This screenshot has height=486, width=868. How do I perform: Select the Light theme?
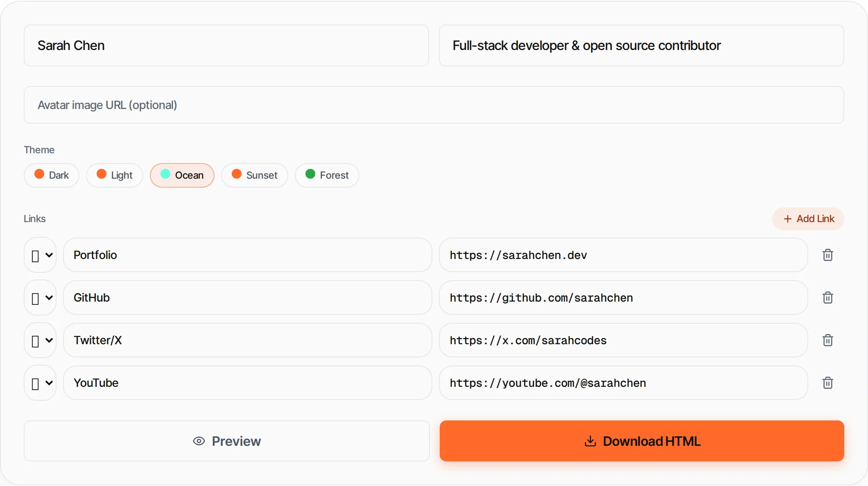[x=115, y=175]
